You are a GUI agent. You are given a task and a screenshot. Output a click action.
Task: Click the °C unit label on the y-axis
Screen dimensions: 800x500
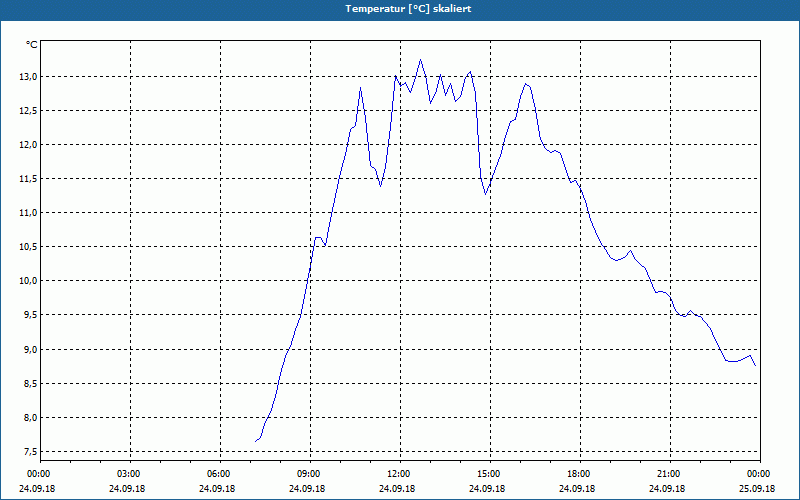click(x=31, y=45)
